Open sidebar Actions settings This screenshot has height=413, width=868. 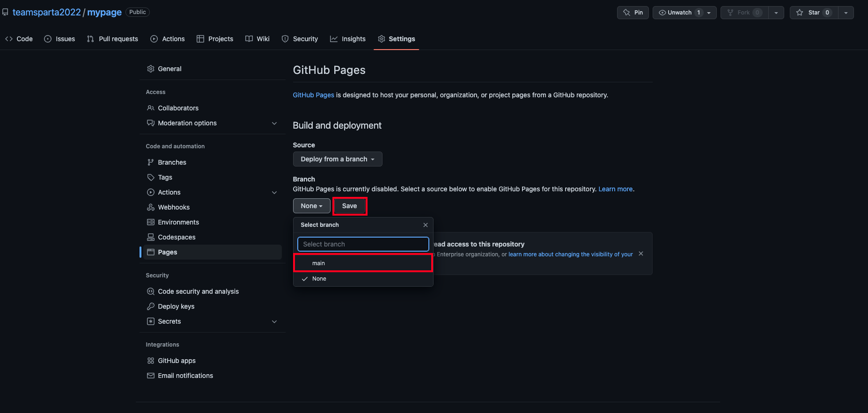click(x=213, y=192)
